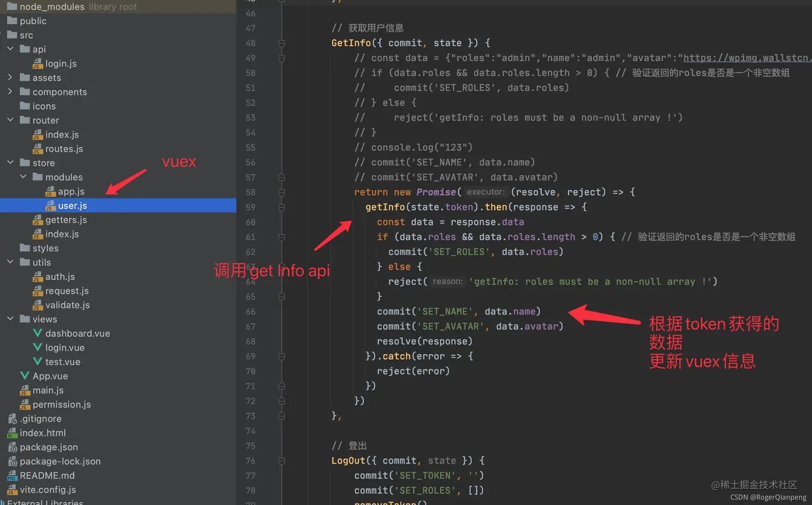Click resolve(response) on line 68
This screenshot has height=505, width=812.
click(x=424, y=341)
